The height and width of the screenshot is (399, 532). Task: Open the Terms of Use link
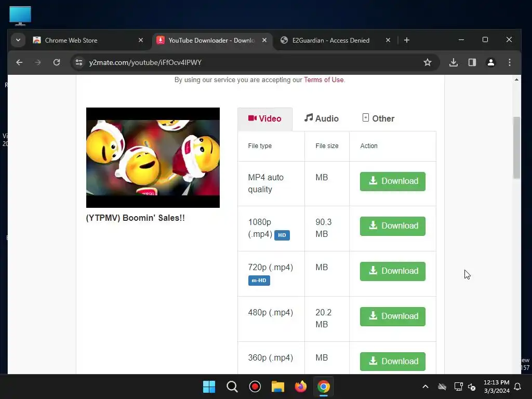pos(324,79)
